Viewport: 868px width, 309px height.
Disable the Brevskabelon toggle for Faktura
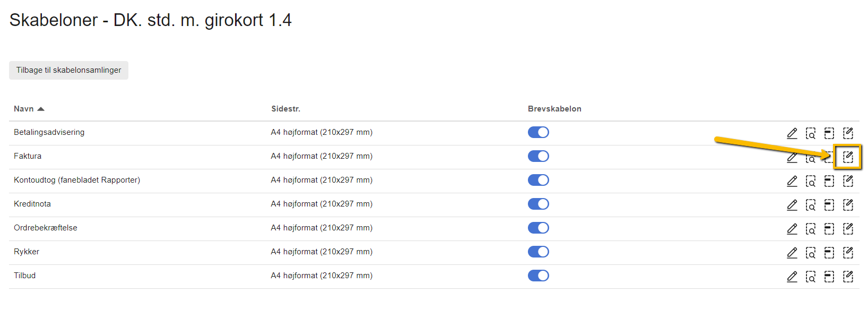[x=539, y=156]
